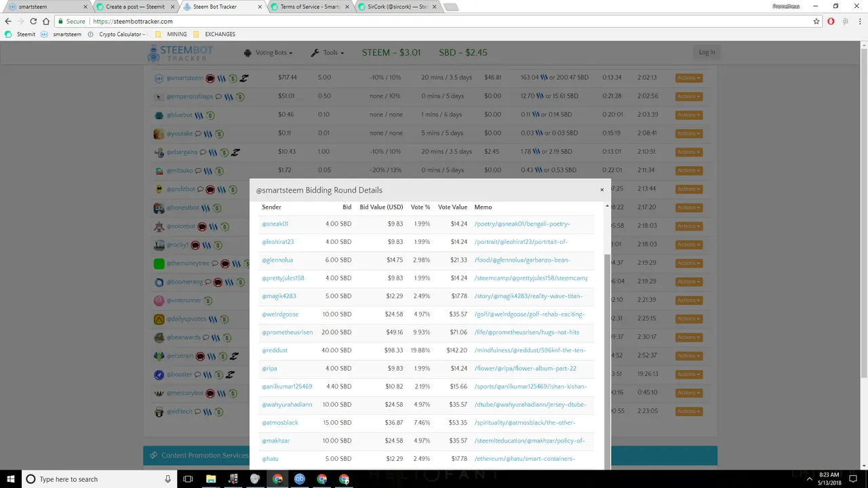Click the comment bubble icon beside @emperorofnaps

click(218, 97)
